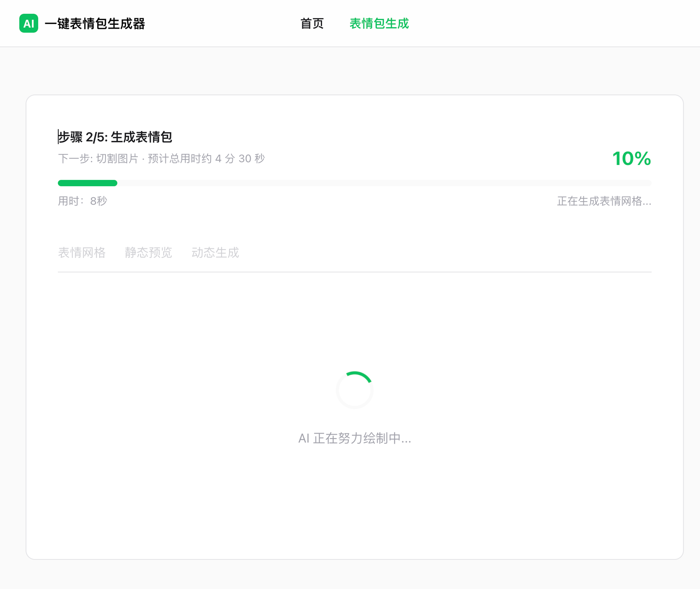700x589 pixels.
Task: Click the green filled part of progress bar
Action: click(87, 183)
